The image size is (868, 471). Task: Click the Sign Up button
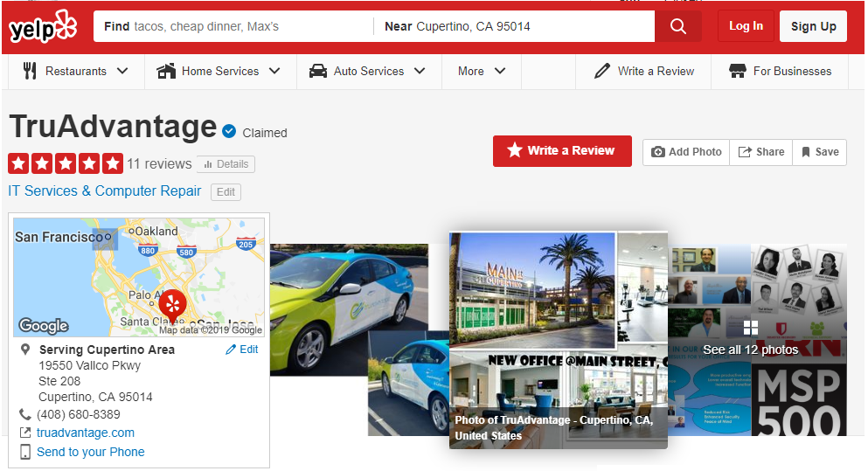(x=813, y=26)
